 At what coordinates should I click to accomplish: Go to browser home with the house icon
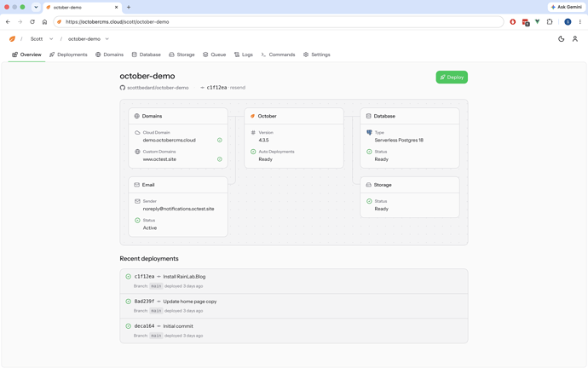44,22
